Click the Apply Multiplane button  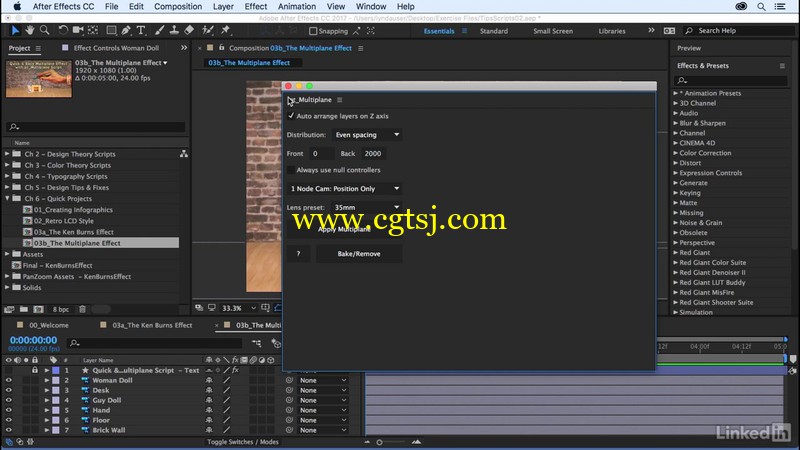pos(344,230)
